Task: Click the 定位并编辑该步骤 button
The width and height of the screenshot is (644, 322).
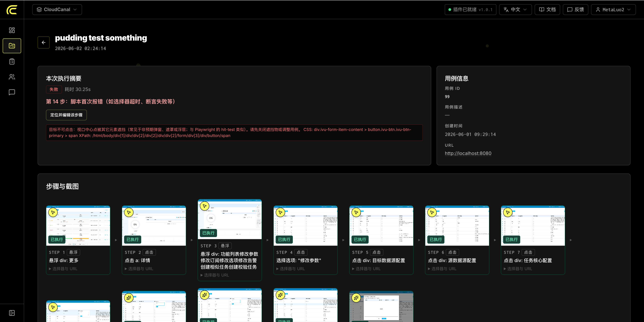Action: click(66, 115)
